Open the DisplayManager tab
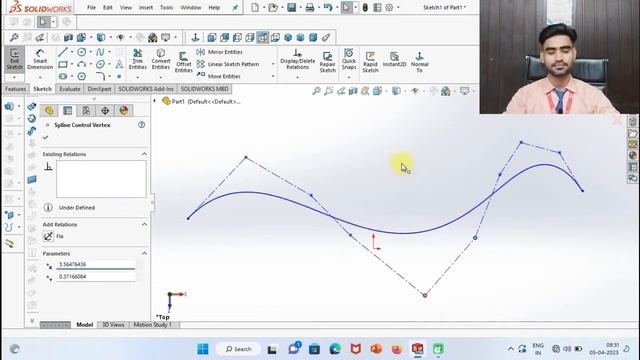The height and width of the screenshot is (360, 640). pyautogui.click(x=124, y=111)
